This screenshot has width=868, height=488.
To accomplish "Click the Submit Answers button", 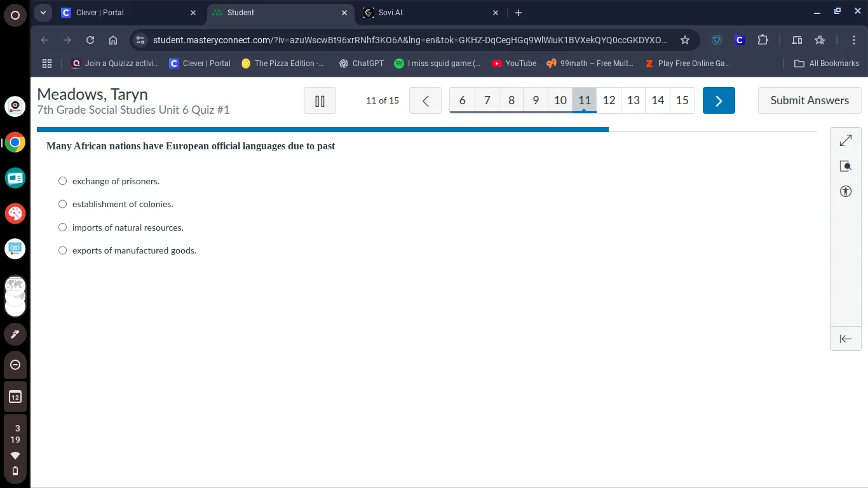I will 809,100.
